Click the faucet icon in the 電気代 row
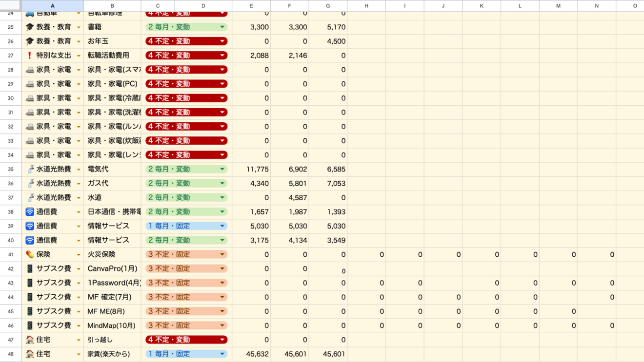 [30, 169]
